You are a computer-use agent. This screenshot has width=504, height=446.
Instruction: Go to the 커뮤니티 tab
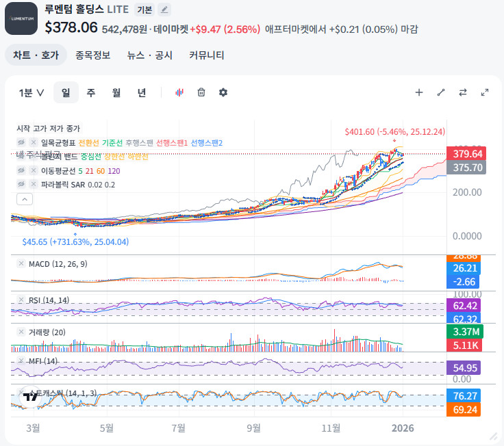point(206,55)
